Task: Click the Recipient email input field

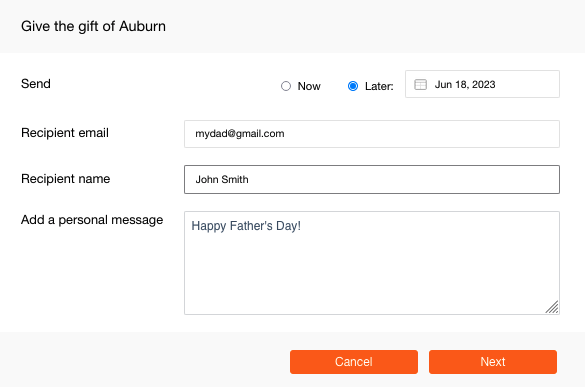Action: point(372,134)
